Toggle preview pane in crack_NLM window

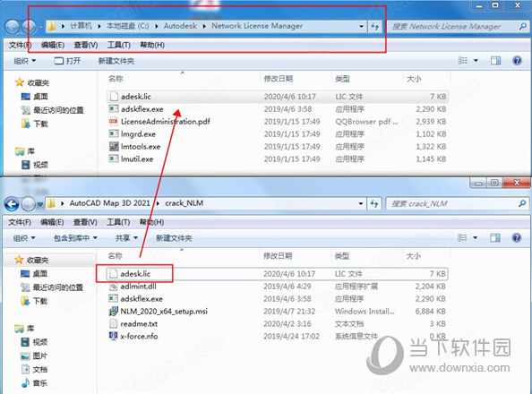click(x=495, y=238)
